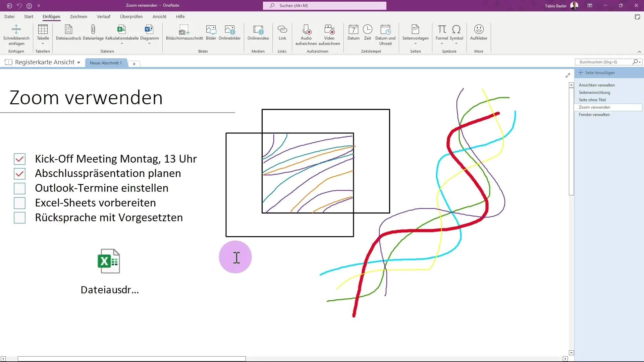Open Aufkleber stickers
Viewport: 644px width, 362px height.
479,29
